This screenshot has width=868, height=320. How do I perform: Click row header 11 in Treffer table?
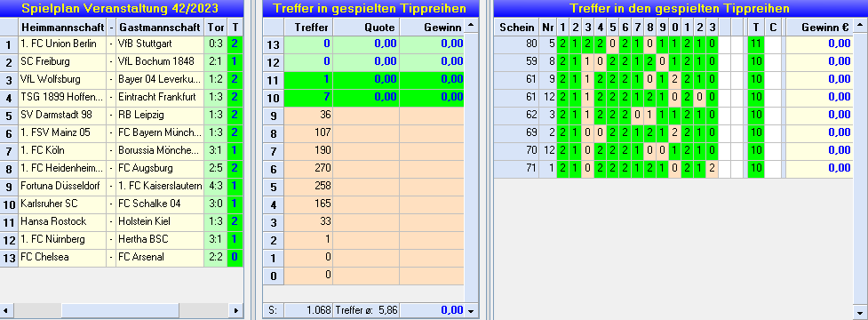click(274, 80)
